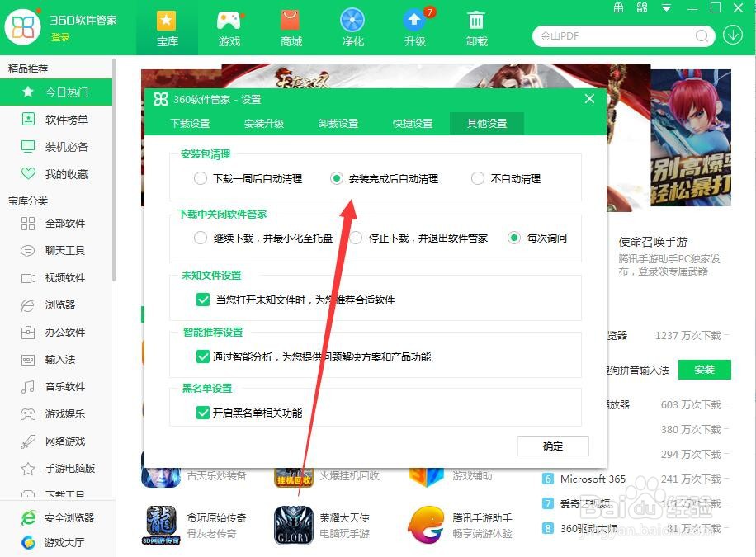This screenshot has height=557, width=756.
Task: Toggle the 通过智能分析 smart recommendation checkbox
Action: pos(203,356)
